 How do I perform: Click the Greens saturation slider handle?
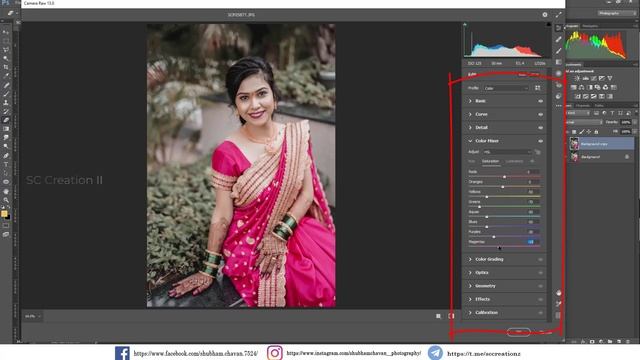pyautogui.click(x=480, y=207)
